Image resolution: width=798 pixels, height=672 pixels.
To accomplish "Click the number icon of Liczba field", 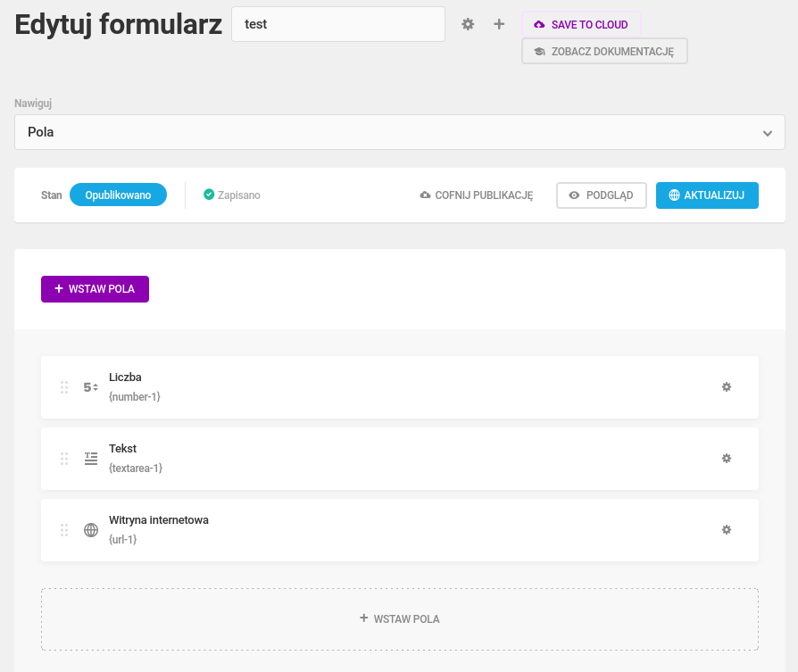I will pos(91,387).
